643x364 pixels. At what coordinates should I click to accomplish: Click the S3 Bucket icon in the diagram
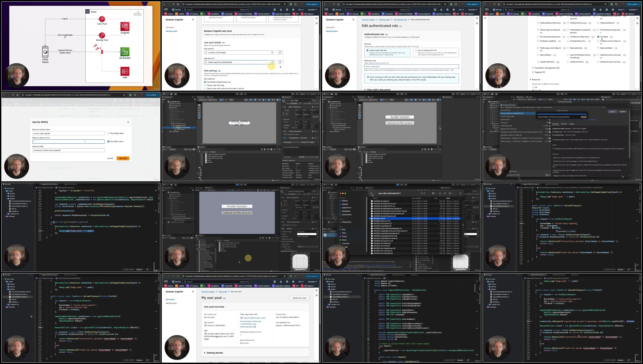[x=125, y=52]
